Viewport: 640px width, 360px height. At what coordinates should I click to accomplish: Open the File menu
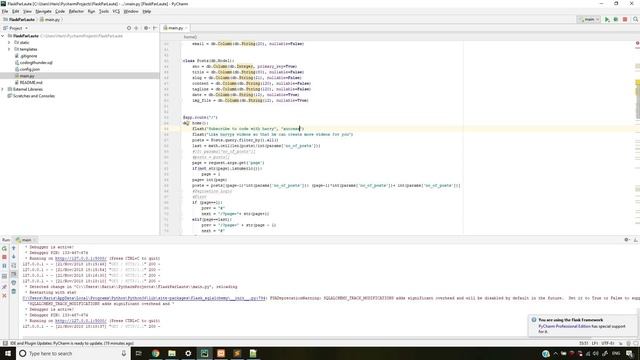pos(5,11)
